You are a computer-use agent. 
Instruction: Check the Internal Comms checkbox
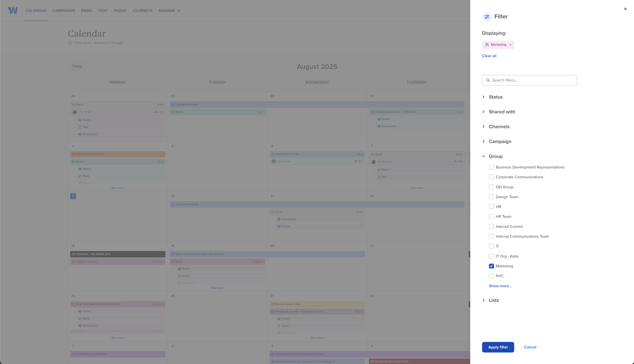[491, 227]
